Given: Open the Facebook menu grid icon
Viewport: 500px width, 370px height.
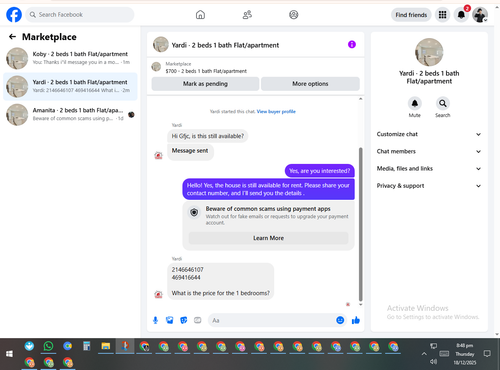Looking at the screenshot, I should tap(442, 15).
